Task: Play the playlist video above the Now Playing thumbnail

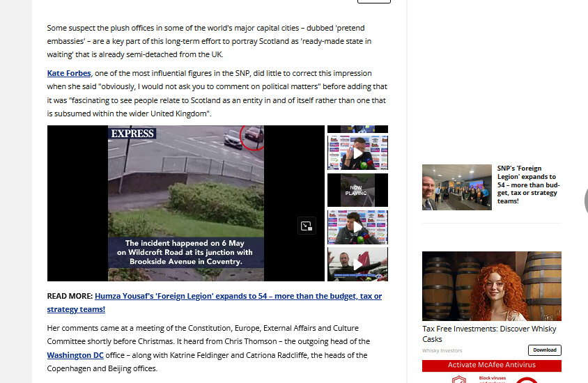Action: pyautogui.click(x=358, y=153)
